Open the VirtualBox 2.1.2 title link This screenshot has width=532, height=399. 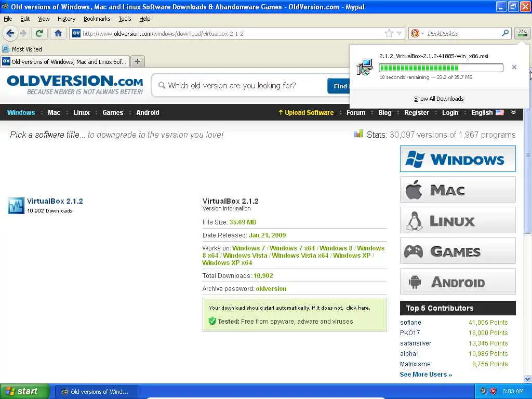click(x=55, y=201)
